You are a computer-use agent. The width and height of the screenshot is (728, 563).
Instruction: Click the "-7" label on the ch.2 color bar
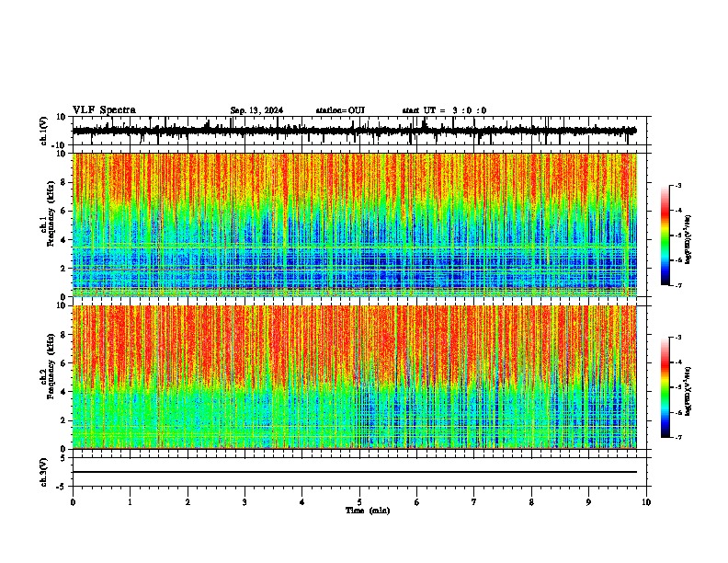(x=677, y=438)
